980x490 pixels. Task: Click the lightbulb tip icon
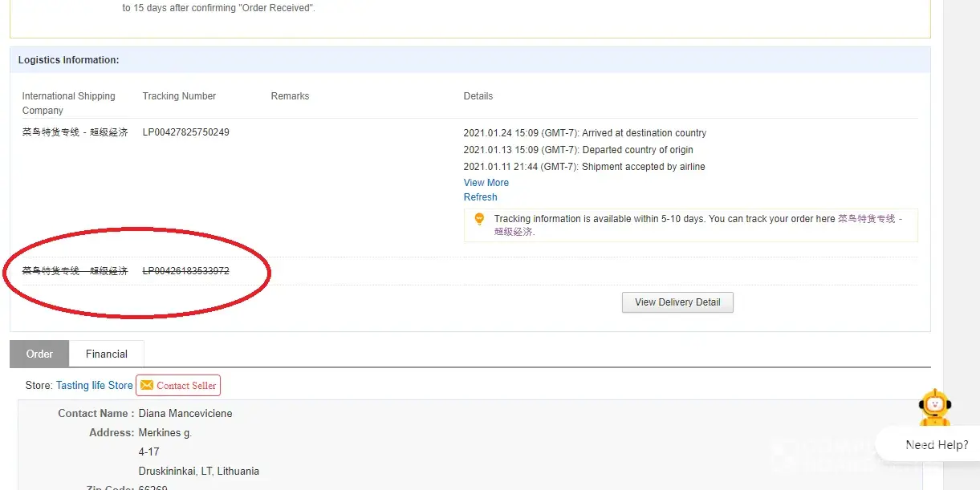[479, 219]
